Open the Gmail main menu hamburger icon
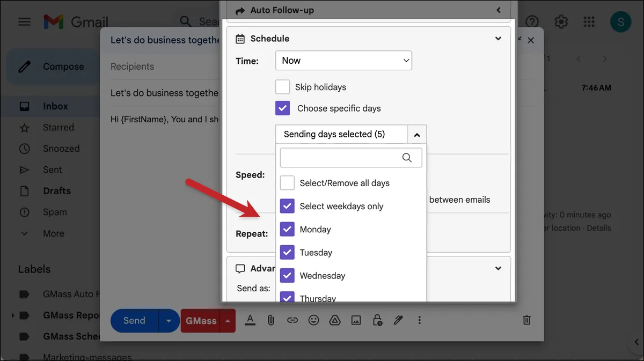Viewport: 644px width, 361px height. pyautogui.click(x=24, y=22)
